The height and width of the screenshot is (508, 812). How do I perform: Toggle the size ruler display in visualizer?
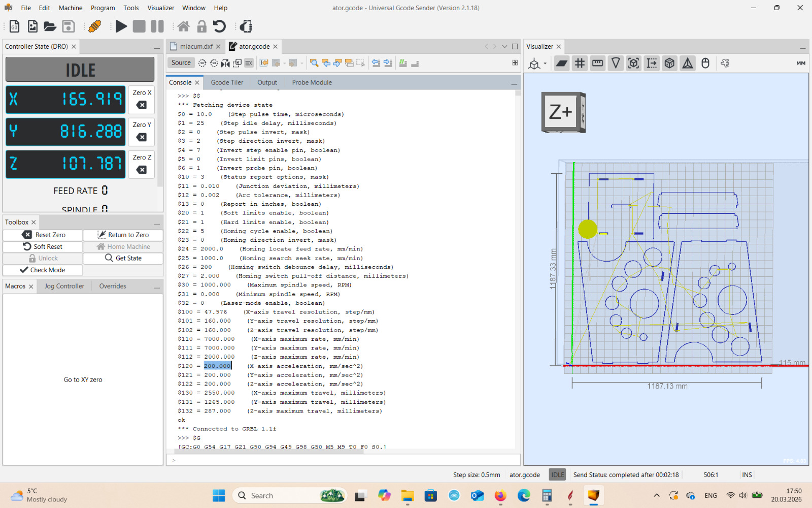597,63
